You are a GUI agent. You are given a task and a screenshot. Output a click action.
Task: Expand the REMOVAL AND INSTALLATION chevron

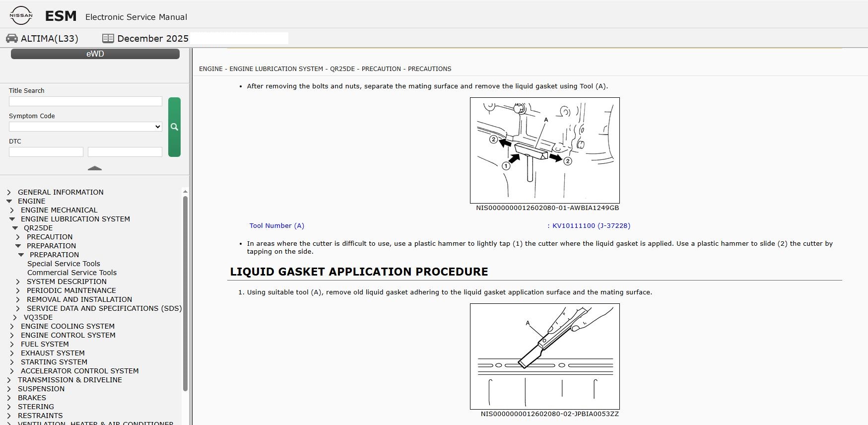coord(18,299)
